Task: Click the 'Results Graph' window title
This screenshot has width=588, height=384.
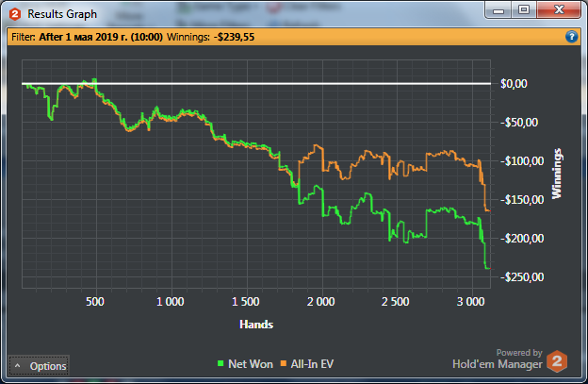Action: (62, 14)
